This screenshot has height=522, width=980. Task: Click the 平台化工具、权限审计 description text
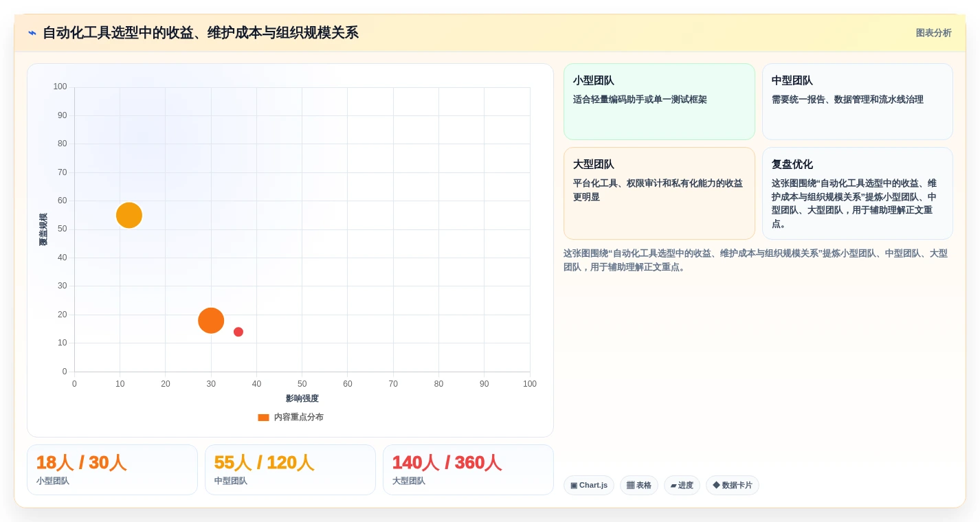click(x=658, y=190)
